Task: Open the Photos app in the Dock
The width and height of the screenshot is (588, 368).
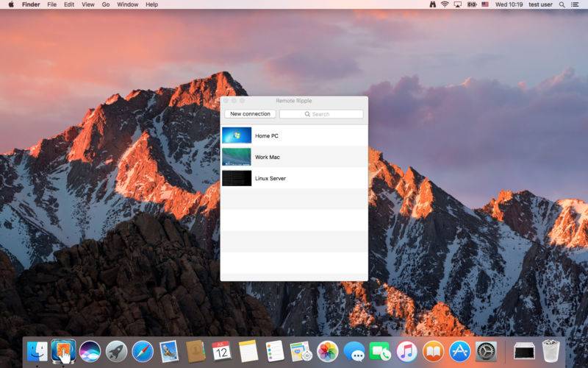Action: click(327, 351)
